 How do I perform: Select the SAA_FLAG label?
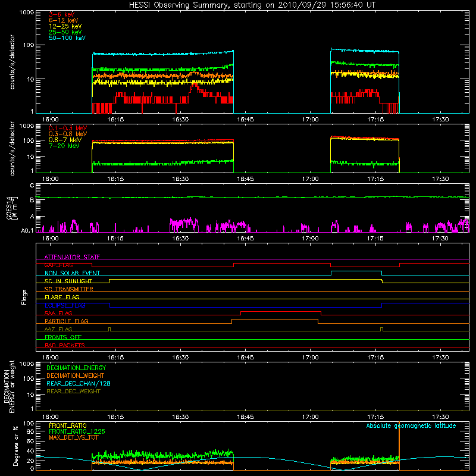[x=58, y=313]
